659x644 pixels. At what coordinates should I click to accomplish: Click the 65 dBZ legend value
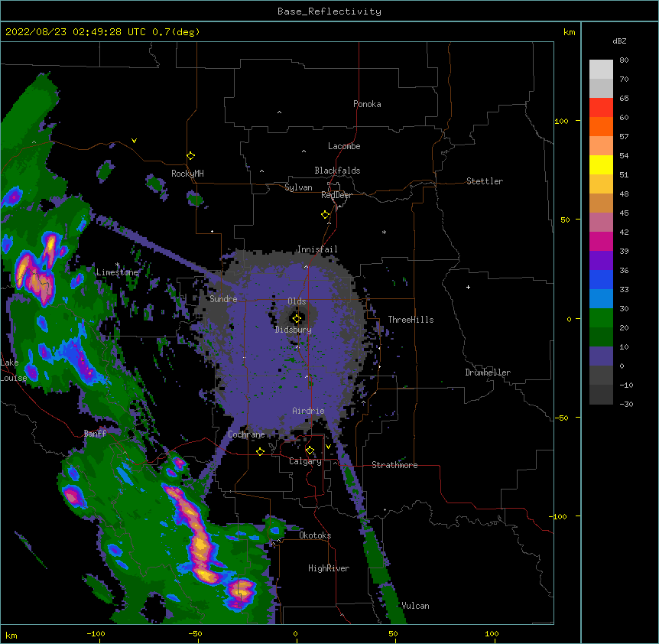coord(624,99)
